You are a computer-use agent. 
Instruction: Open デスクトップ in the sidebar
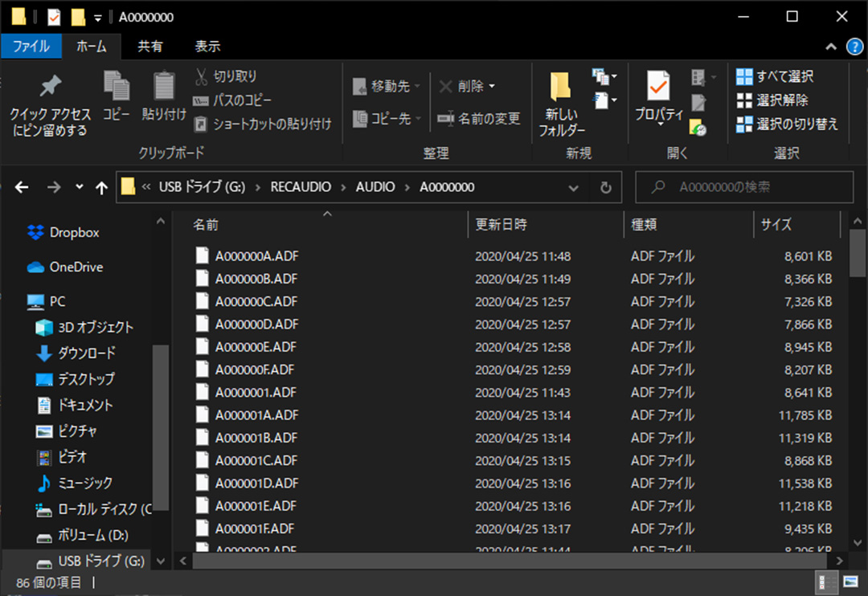(76, 379)
